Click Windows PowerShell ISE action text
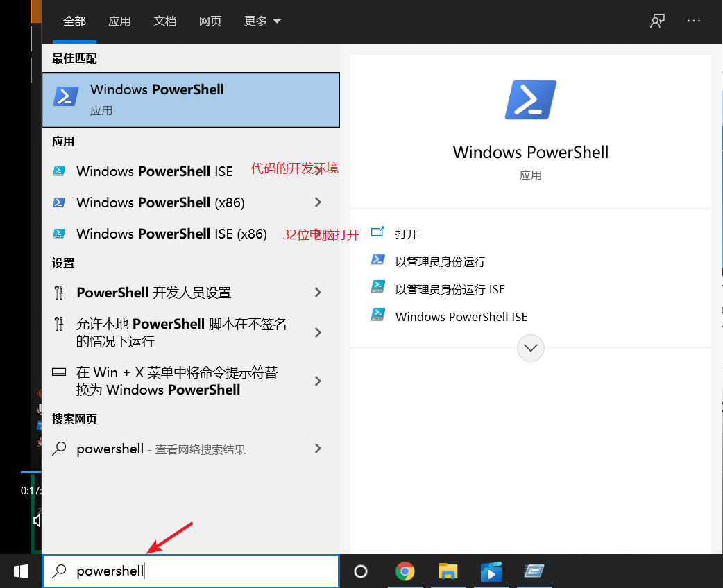This screenshot has height=588, width=723. (x=461, y=317)
